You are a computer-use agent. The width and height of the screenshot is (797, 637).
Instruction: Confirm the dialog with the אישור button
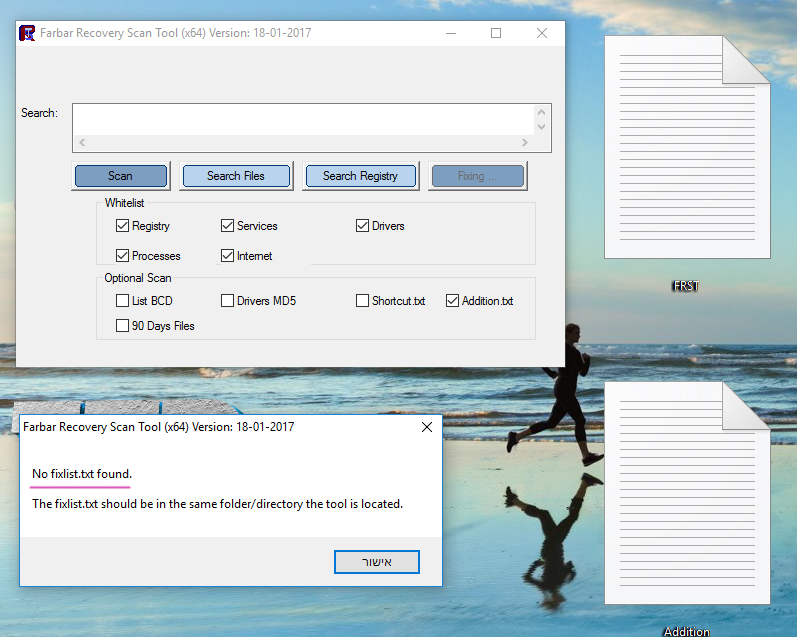click(377, 562)
